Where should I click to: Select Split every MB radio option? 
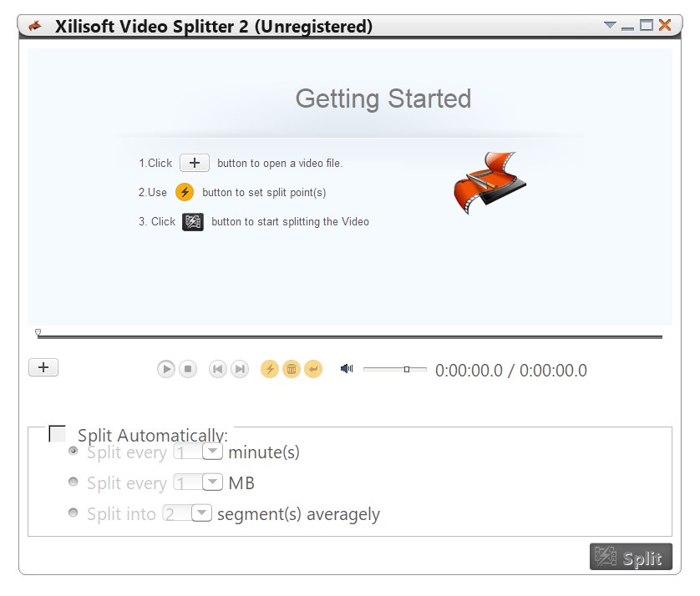[x=73, y=482]
